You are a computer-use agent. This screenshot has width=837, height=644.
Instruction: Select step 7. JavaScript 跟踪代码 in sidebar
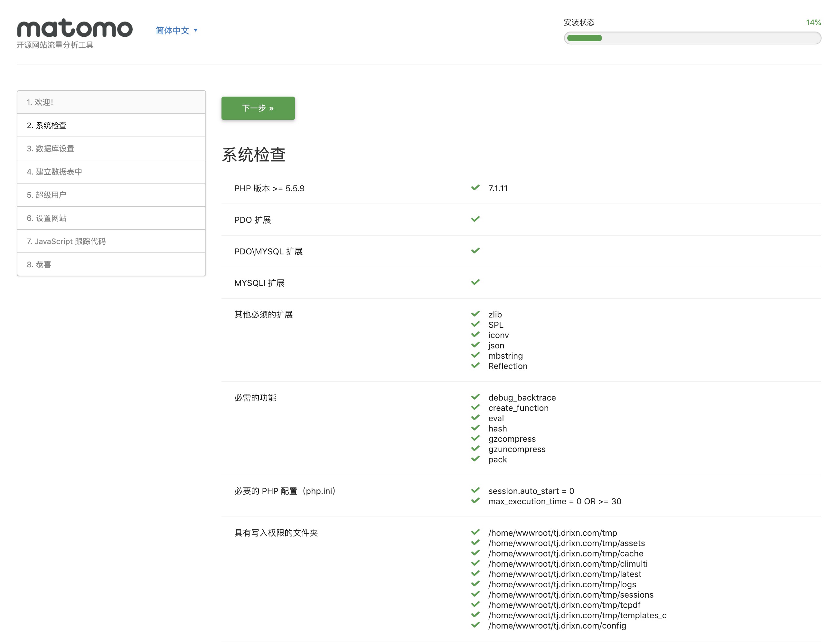[111, 241]
